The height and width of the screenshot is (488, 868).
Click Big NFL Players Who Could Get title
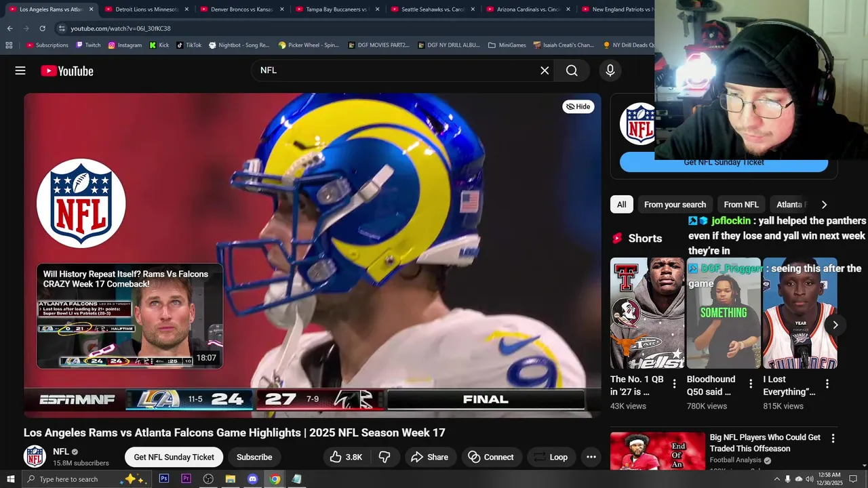pyautogui.click(x=765, y=443)
